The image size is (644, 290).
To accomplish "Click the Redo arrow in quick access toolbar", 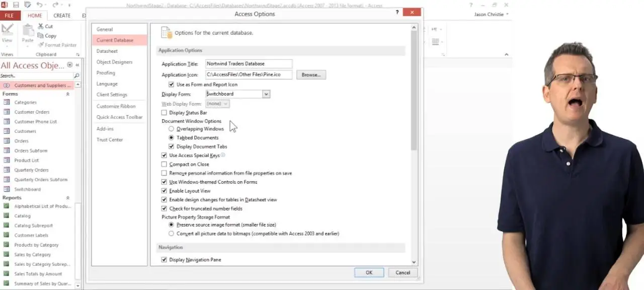I will point(56,5).
